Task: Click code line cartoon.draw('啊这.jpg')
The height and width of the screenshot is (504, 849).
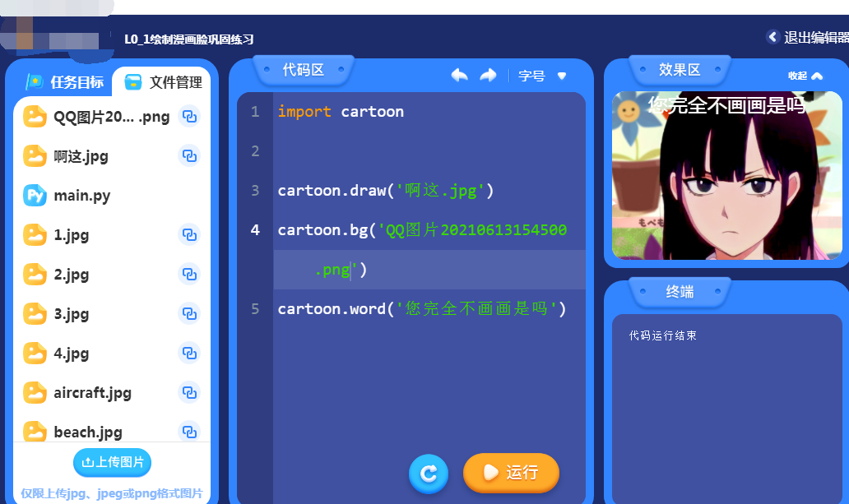Action: point(386,191)
